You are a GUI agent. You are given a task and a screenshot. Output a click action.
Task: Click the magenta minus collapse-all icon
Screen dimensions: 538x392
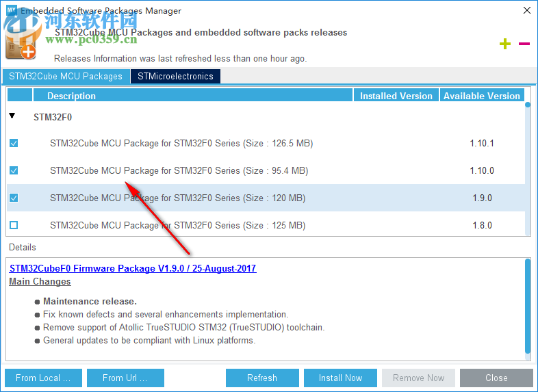pyautogui.click(x=524, y=44)
